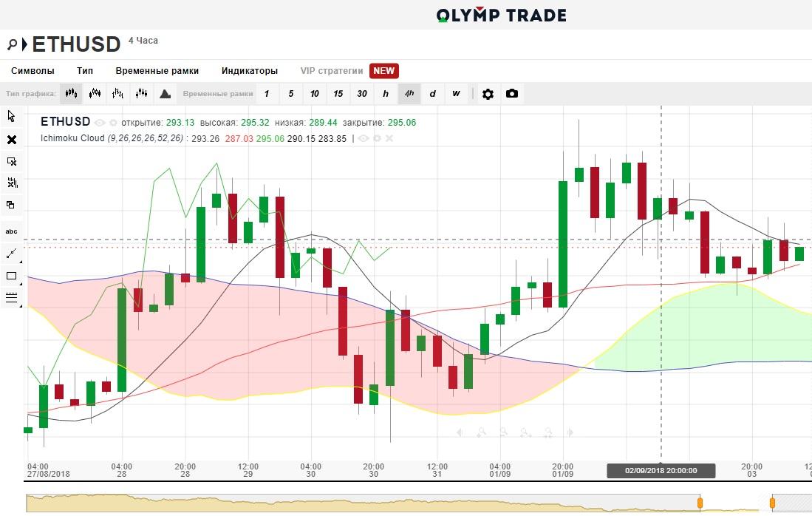Image resolution: width=812 pixels, height=516 pixels.
Task: Click the opening price value 293.13
Action: pos(180,123)
